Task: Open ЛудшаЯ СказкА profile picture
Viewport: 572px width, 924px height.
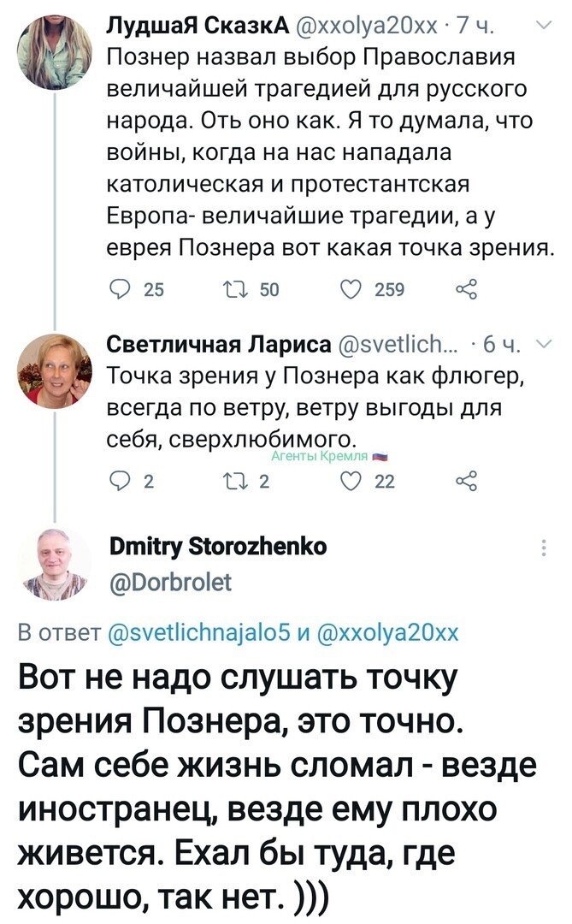Action: click(54, 52)
